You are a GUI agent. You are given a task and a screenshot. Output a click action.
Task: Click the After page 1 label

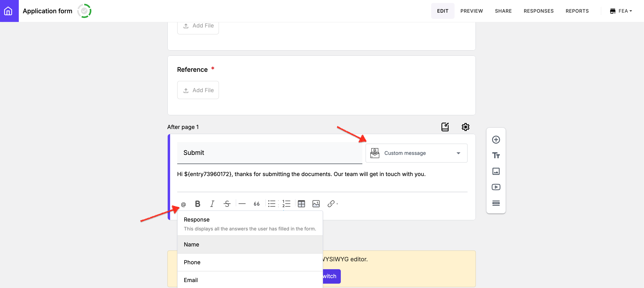183,127
